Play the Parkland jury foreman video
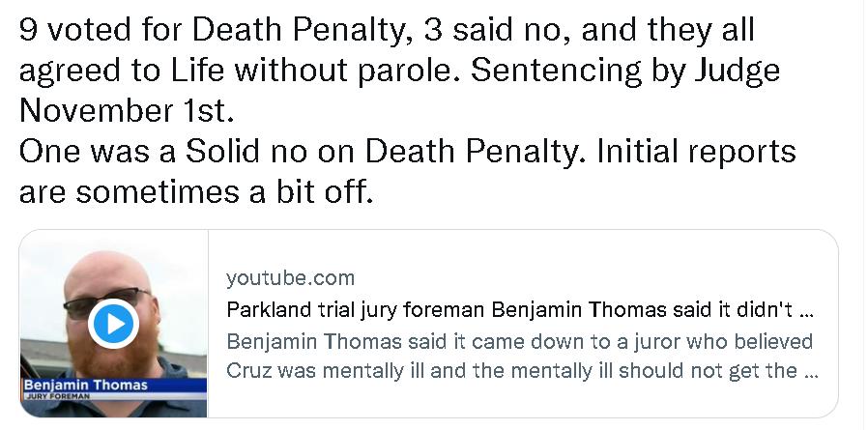This screenshot has width=868, height=430. coord(113,325)
